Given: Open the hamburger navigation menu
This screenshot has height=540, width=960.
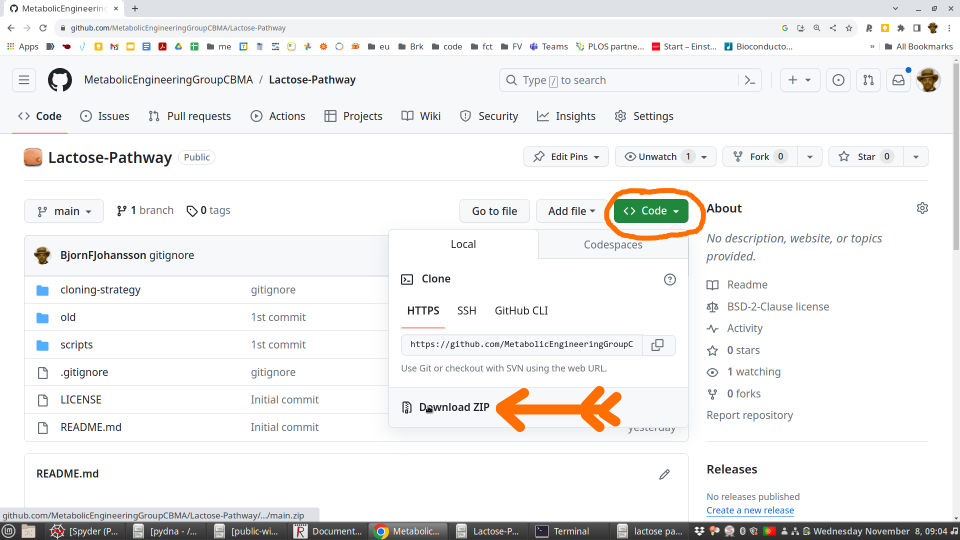Looking at the screenshot, I should click(x=25, y=80).
